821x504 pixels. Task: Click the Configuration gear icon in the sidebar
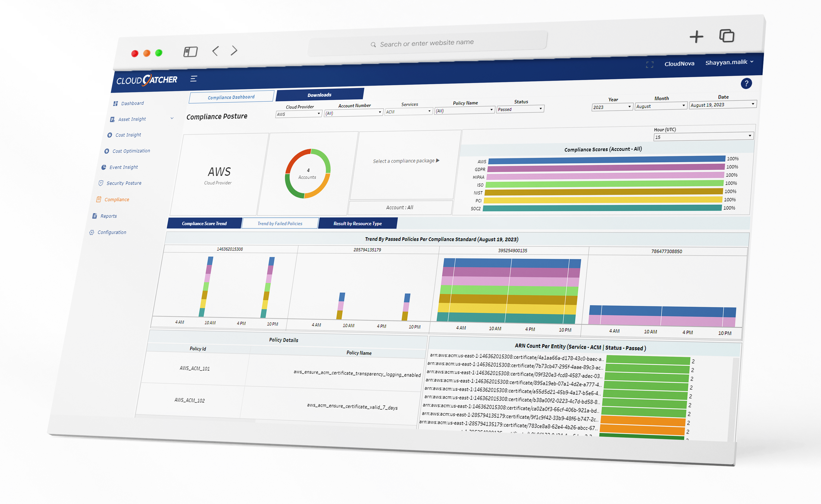click(92, 232)
